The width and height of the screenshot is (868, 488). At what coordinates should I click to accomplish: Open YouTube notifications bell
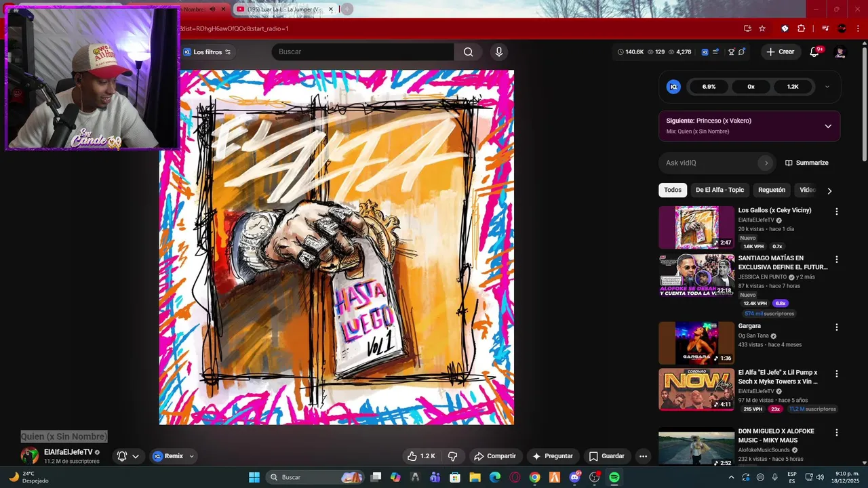(815, 52)
